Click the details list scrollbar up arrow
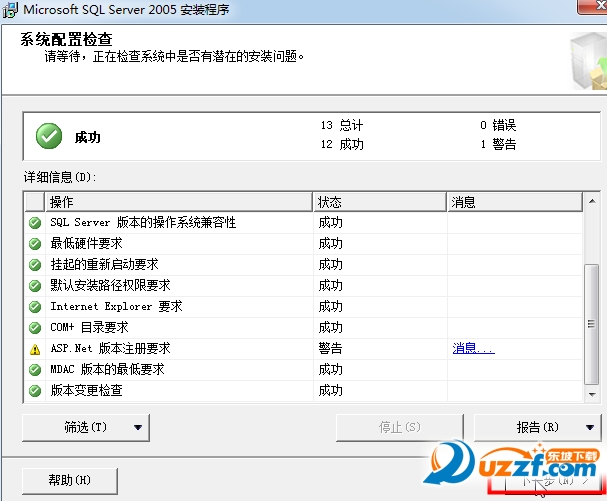 pos(592,201)
